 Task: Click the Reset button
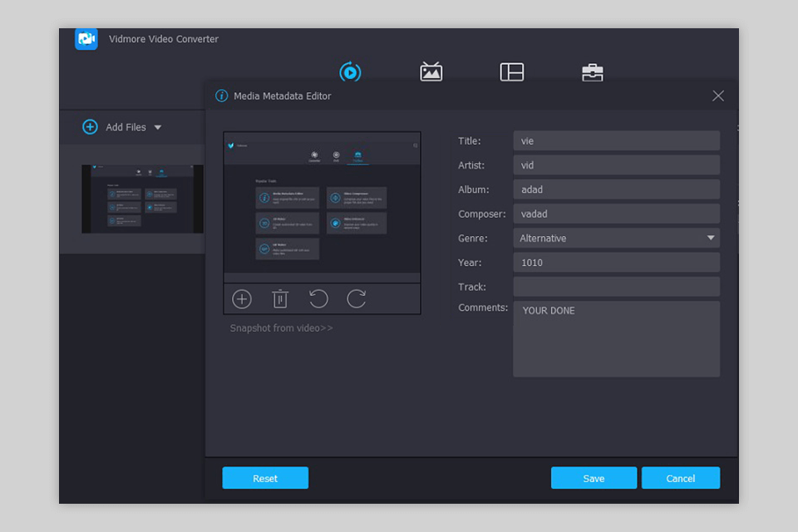[x=265, y=478]
